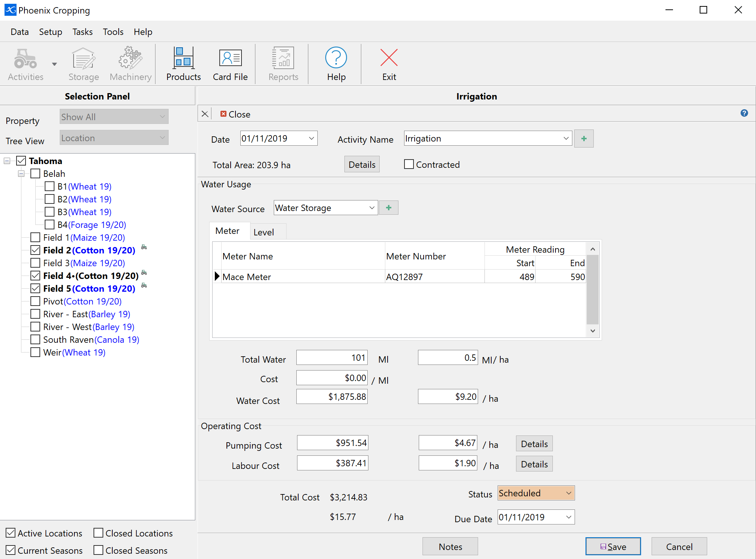Image resolution: width=756 pixels, height=559 pixels.
Task: Open the Machinery toolbar icon
Action: (131, 64)
